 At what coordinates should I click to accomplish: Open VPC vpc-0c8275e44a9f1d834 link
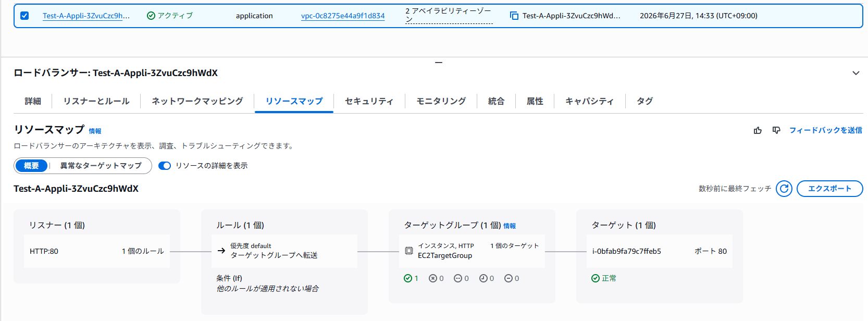(343, 16)
